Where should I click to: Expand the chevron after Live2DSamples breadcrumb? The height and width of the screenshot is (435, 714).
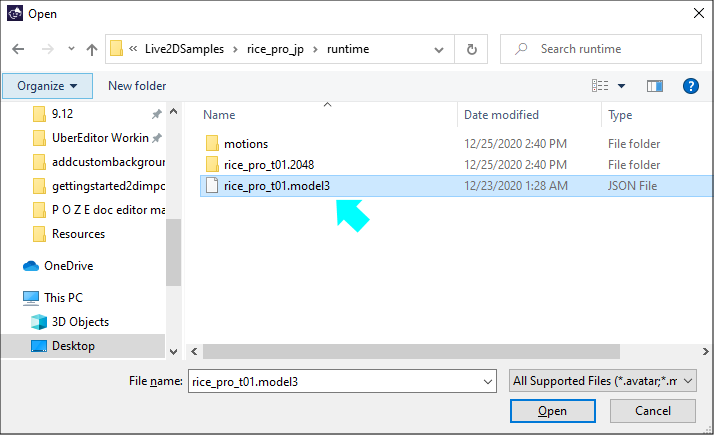[235, 49]
